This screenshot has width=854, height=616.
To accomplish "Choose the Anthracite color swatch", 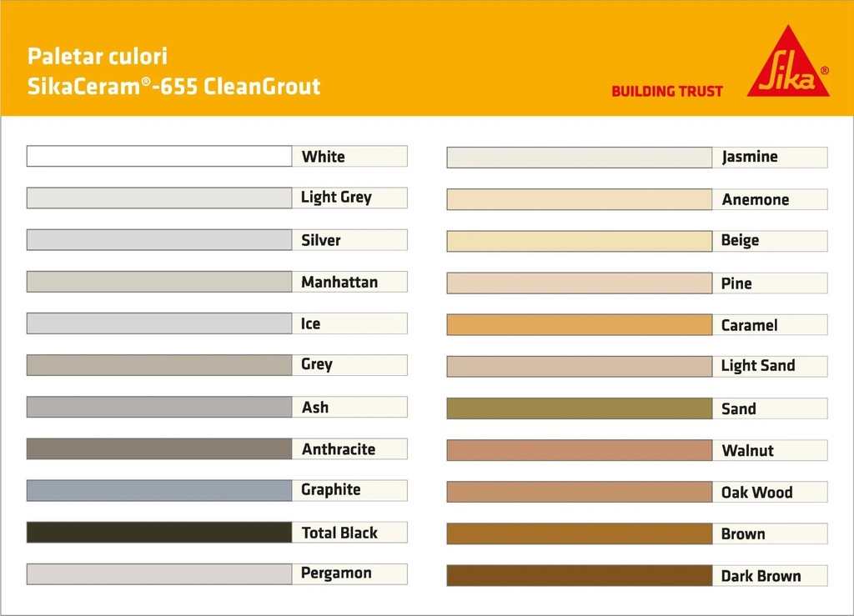I will pos(159,448).
